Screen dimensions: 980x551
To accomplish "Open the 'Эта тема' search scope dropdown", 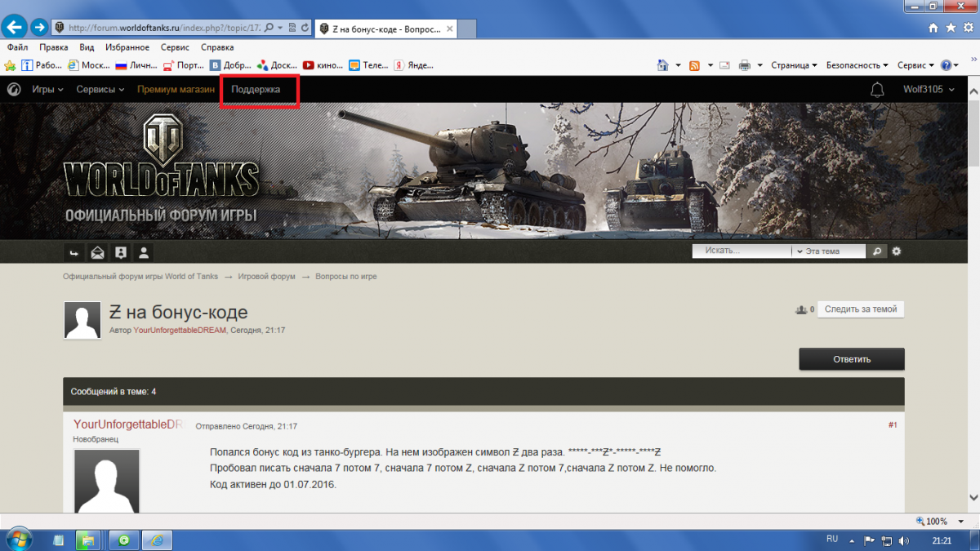I will click(829, 251).
